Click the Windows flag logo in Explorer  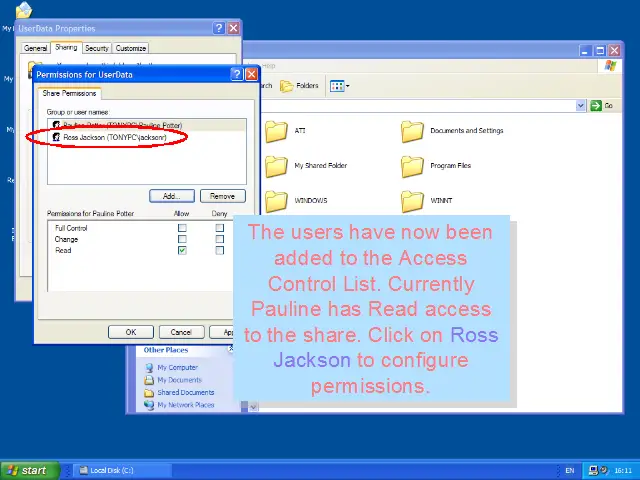611,65
